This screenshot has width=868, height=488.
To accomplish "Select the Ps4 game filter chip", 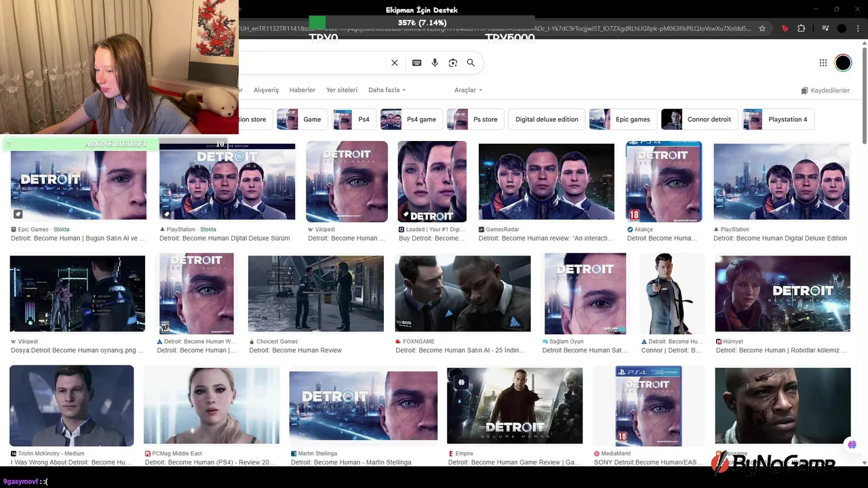I will 411,119.
